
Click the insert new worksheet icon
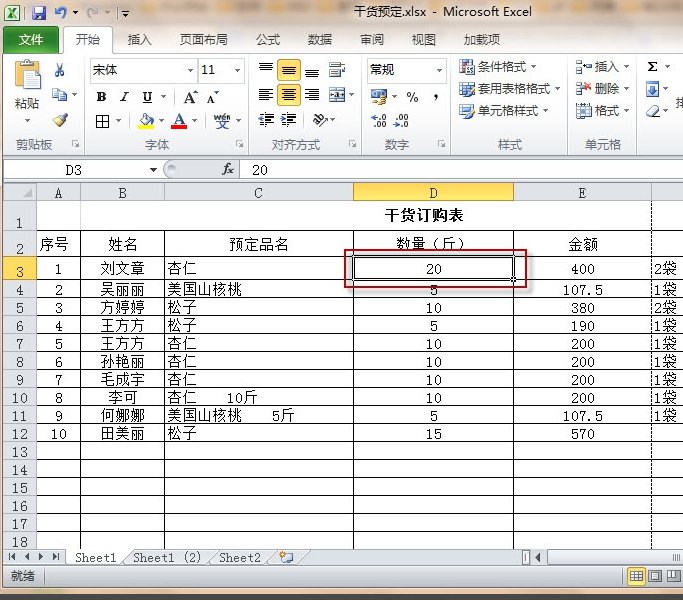coord(287,558)
